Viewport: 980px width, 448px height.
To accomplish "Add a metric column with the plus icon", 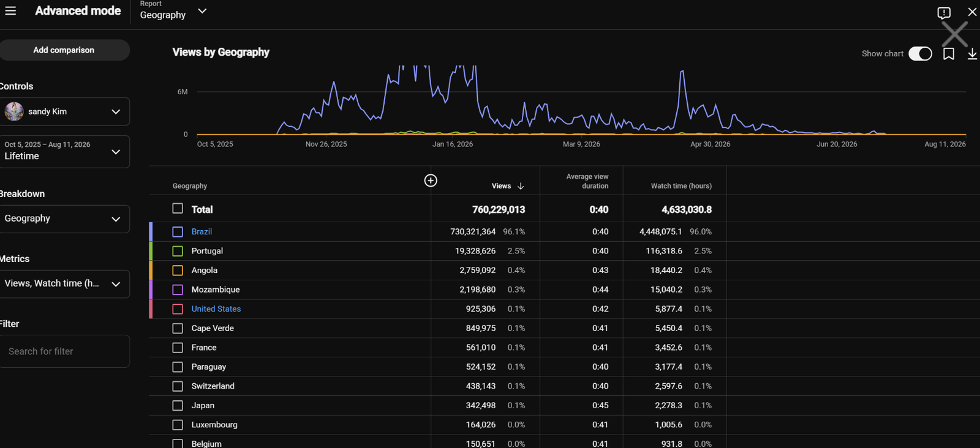I will (431, 180).
